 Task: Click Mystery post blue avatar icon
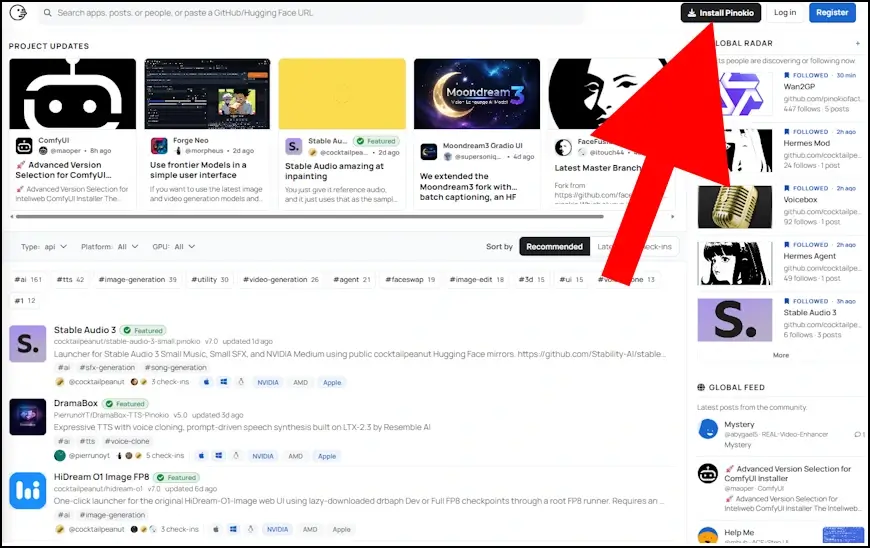pos(708,429)
